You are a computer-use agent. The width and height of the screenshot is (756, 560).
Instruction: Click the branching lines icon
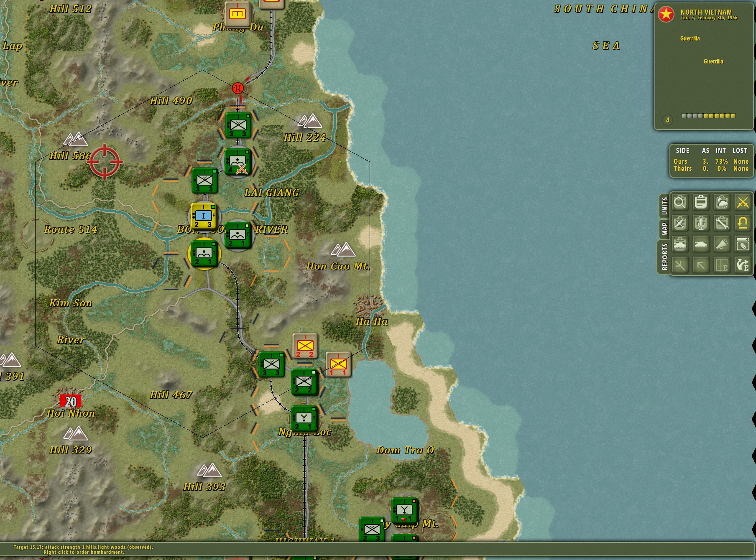coord(680,265)
